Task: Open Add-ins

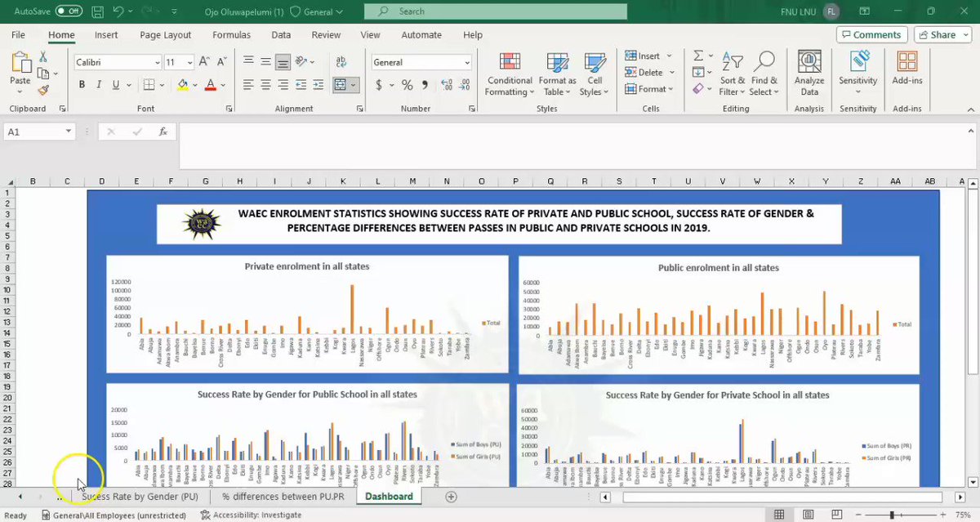Action: click(907, 69)
